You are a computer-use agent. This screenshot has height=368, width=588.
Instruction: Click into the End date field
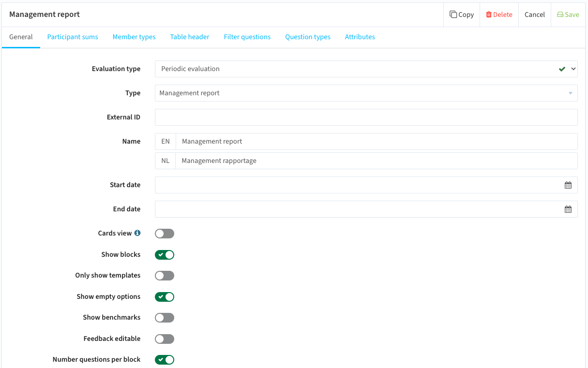pyautogui.click(x=366, y=209)
